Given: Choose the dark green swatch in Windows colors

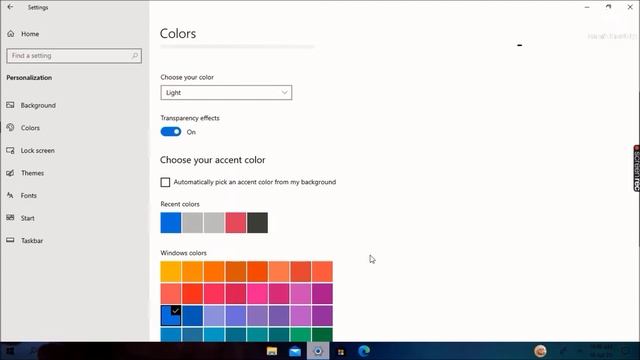Looking at the screenshot, I should [322, 334].
